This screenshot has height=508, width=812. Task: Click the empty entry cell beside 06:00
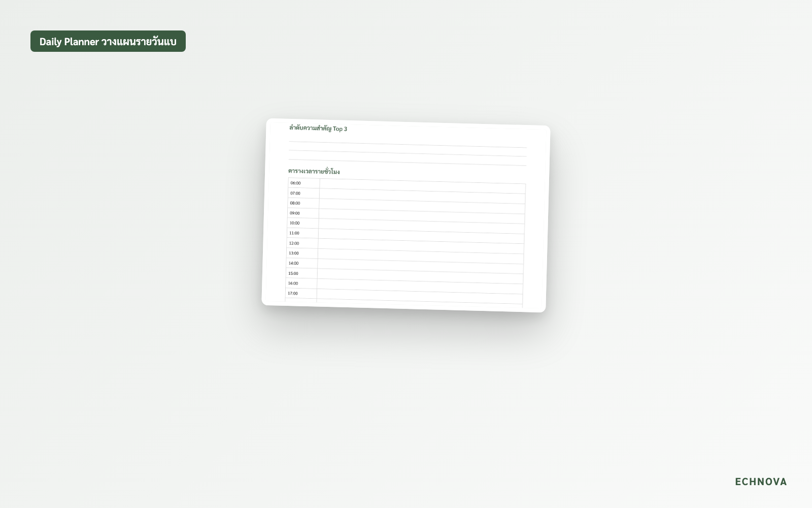(x=423, y=186)
